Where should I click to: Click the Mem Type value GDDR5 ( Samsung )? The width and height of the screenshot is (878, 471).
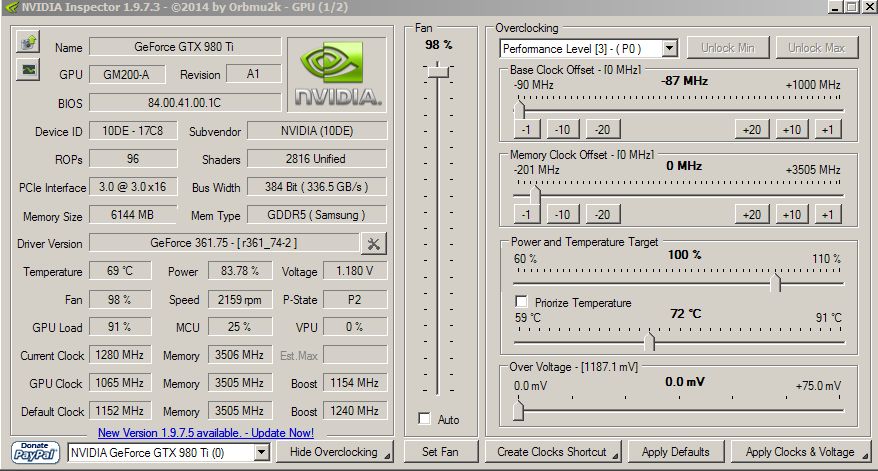(x=316, y=214)
